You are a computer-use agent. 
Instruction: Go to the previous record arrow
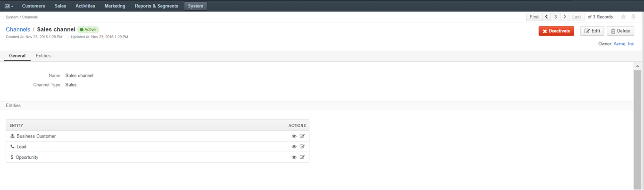[x=546, y=17]
